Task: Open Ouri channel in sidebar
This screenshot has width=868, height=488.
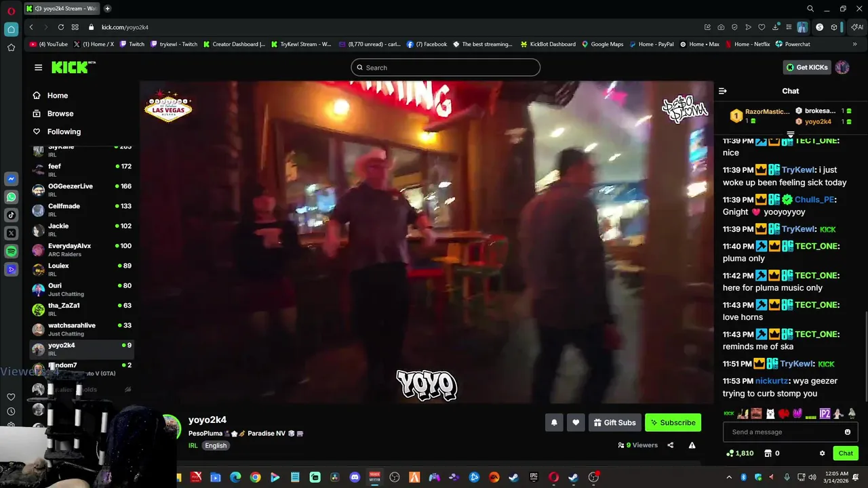Action: point(81,289)
